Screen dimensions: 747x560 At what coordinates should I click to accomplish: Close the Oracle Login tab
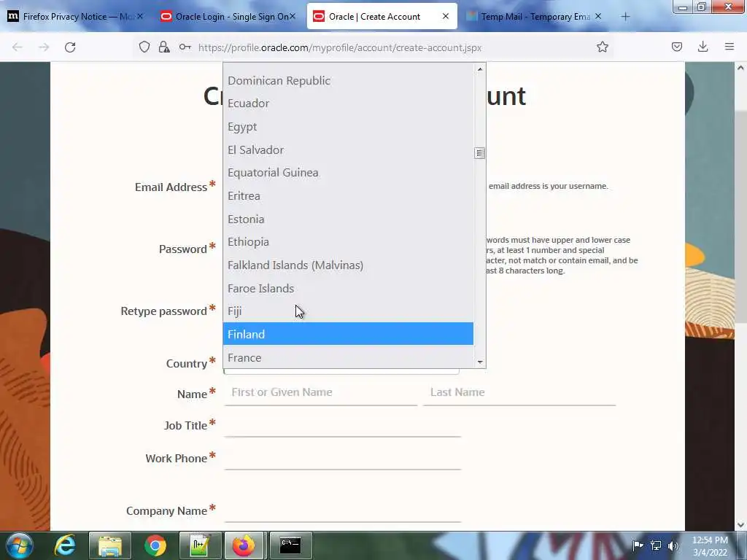pyautogui.click(x=293, y=16)
